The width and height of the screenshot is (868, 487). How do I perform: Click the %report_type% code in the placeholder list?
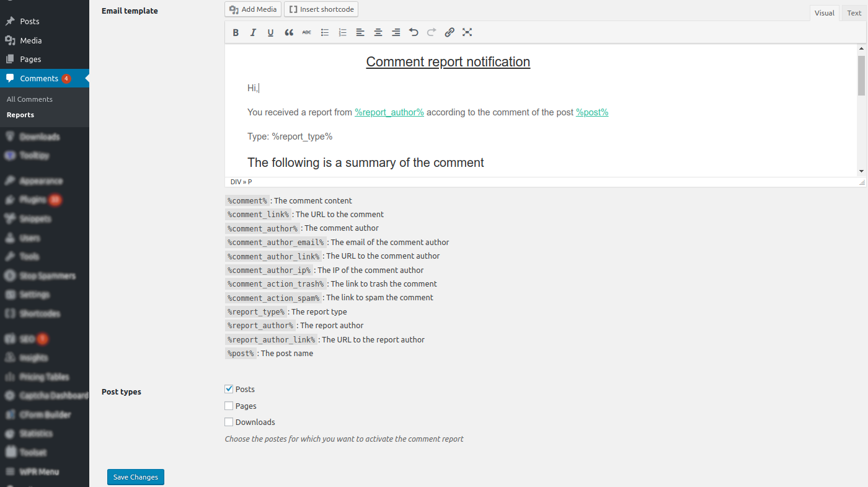pyautogui.click(x=255, y=312)
